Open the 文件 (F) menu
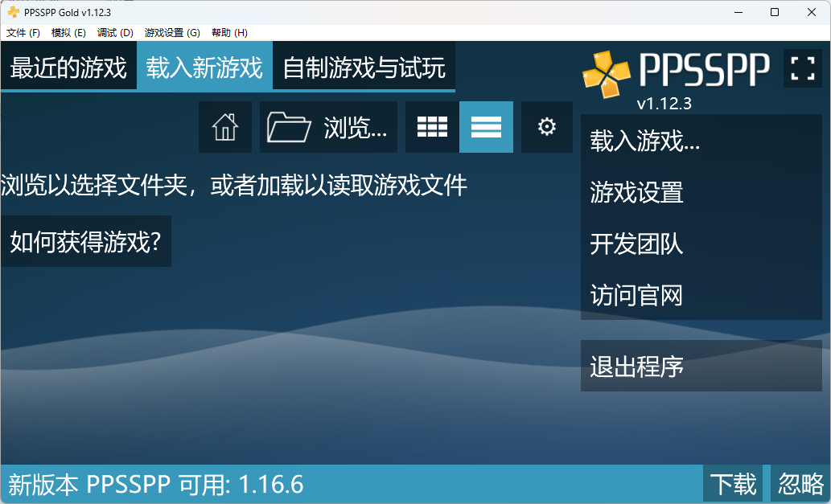The image size is (831, 504). 23,33
